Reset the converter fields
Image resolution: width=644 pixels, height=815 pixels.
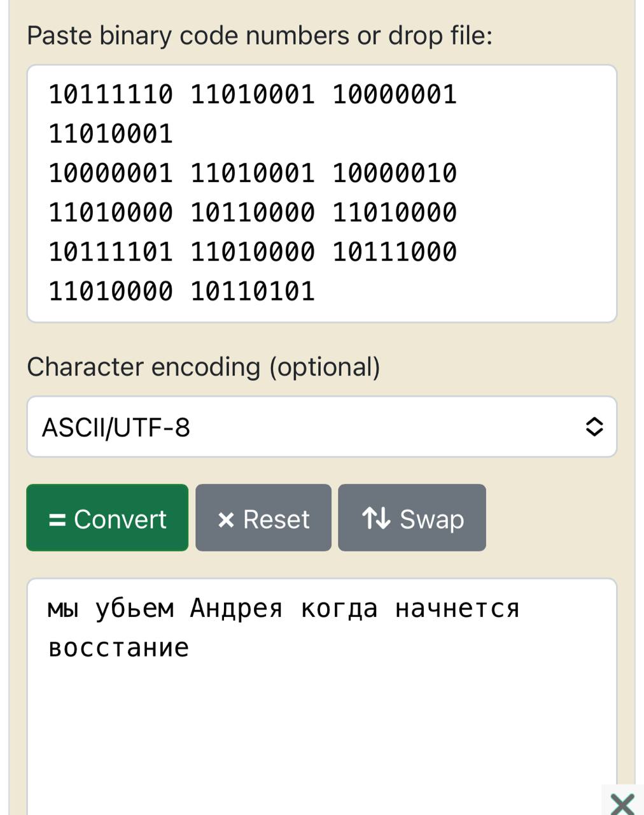263,518
